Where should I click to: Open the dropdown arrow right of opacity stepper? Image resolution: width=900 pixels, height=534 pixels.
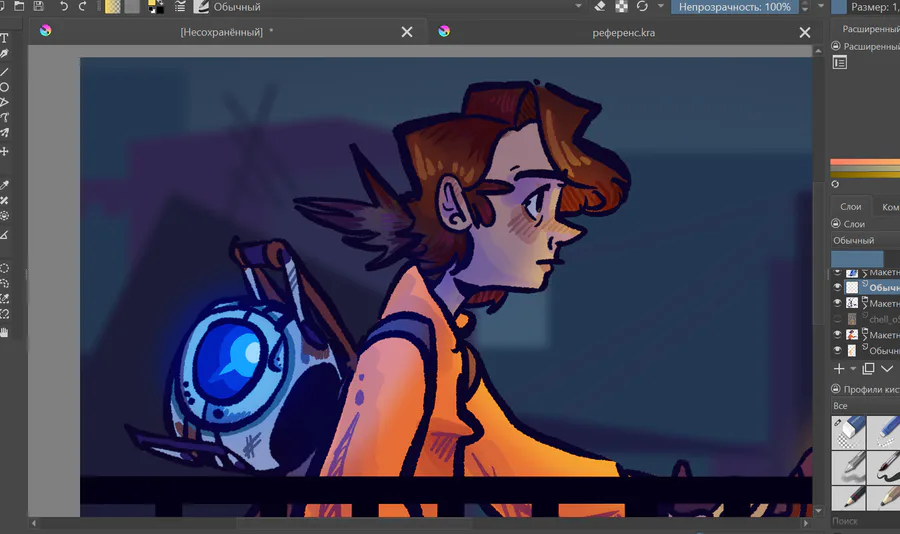[x=821, y=6]
